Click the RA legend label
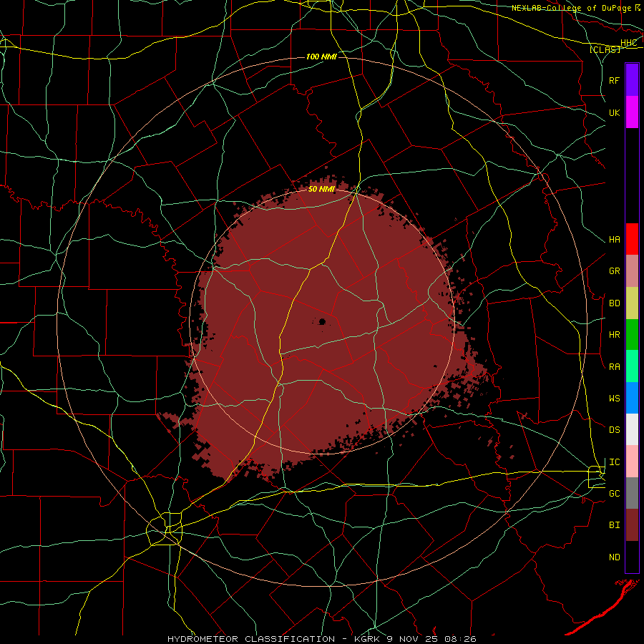 (x=615, y=367)
